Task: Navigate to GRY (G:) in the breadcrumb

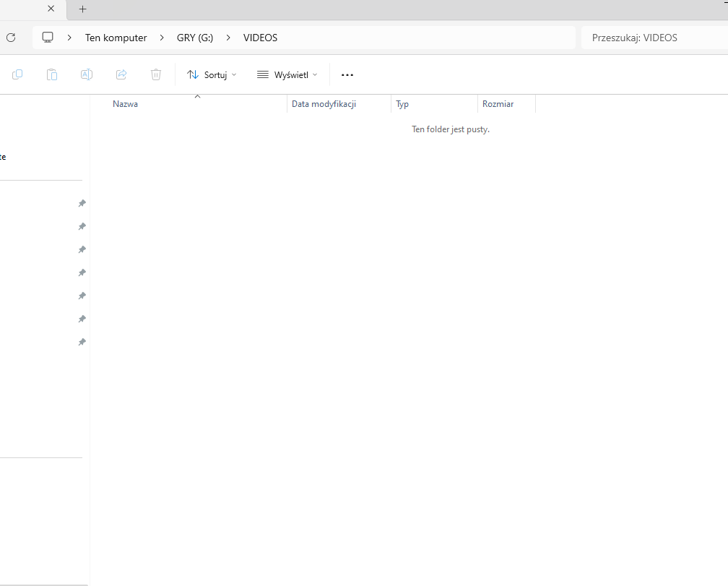Action: click(195, 38)
